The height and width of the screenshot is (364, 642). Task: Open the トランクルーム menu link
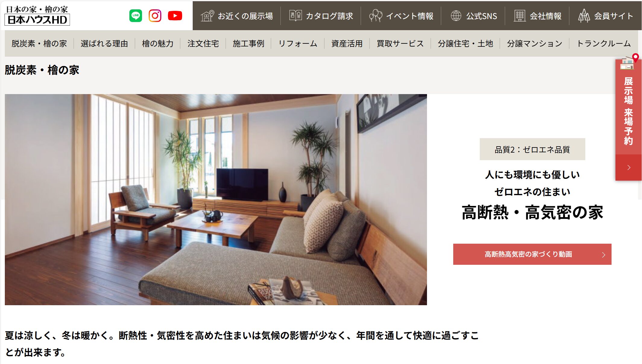pos(604,43)
